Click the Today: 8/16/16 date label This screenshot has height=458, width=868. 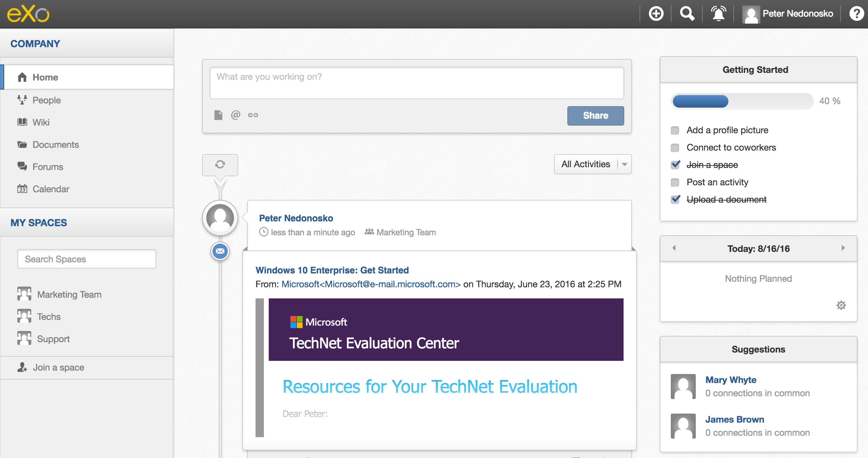click(x=758, y=248)
